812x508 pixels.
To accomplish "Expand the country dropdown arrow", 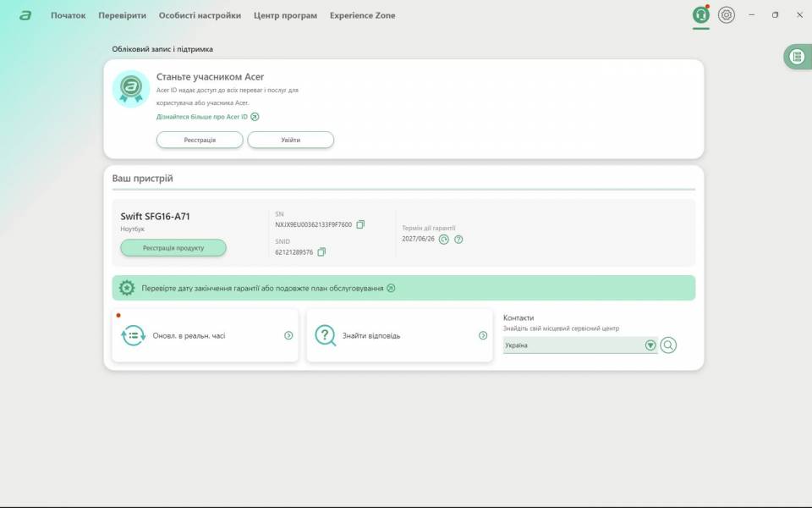I will pos(650,345).
